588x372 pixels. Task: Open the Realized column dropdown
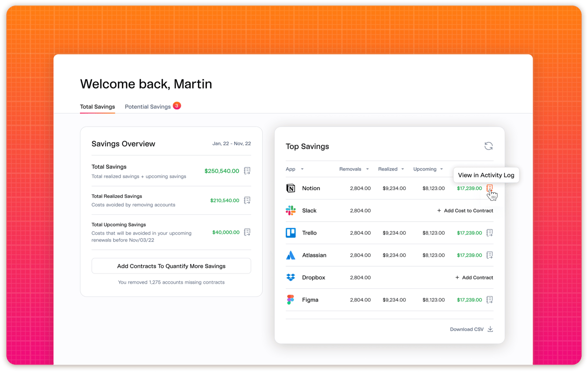391,169
